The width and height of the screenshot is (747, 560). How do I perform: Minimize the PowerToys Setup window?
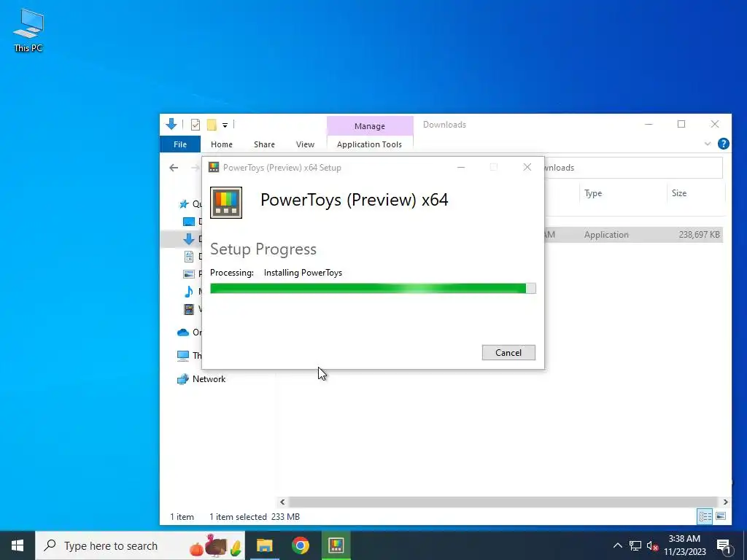[x=461, y=167]
